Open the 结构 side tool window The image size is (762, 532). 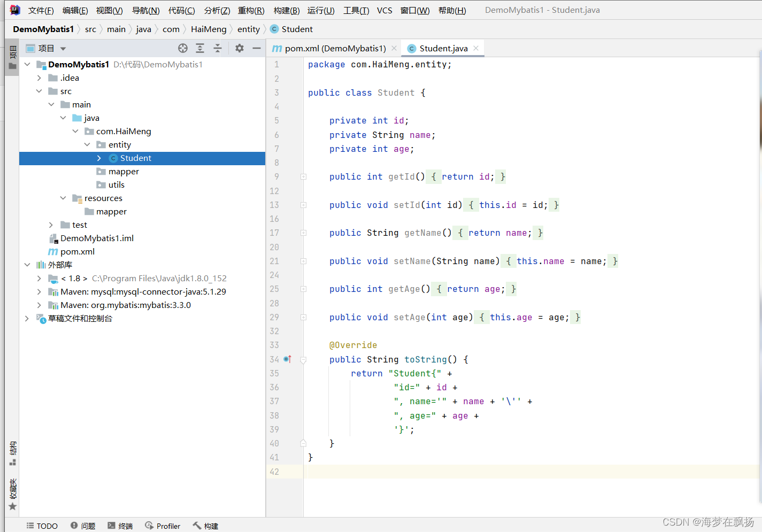(x=12, y=453)
